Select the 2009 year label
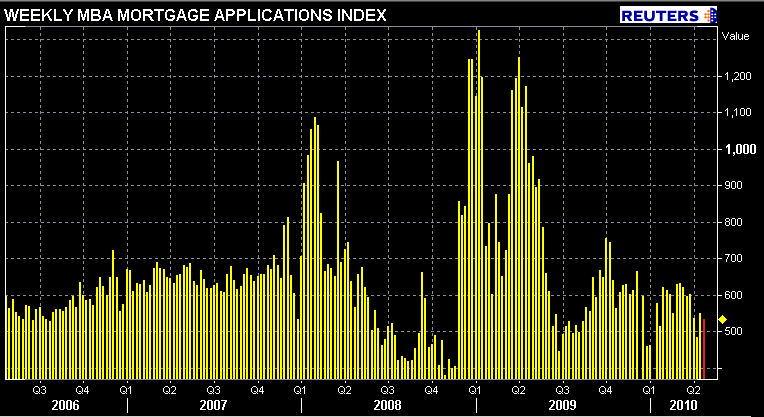This screenshot has width=764, height=417. pos(562,405)
